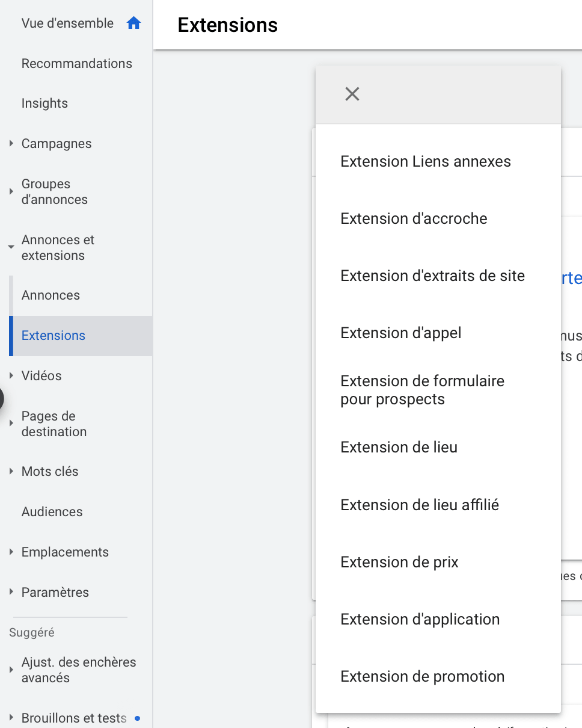Screen dimensions: 582x728
Task: Choose Extension d'extraits de site
Action: click(438, 276)
